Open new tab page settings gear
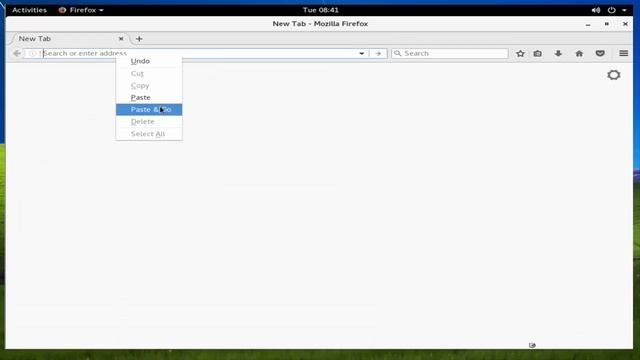 pos(613,75)
